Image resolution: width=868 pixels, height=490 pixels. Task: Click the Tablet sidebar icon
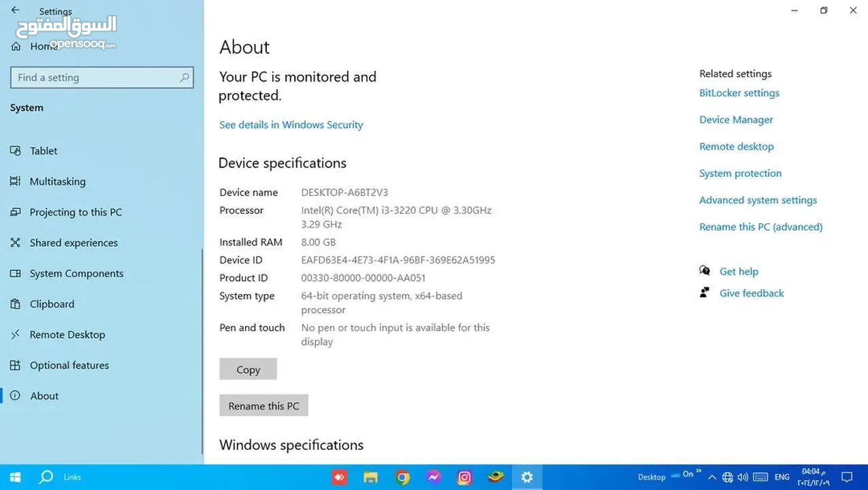16,151
